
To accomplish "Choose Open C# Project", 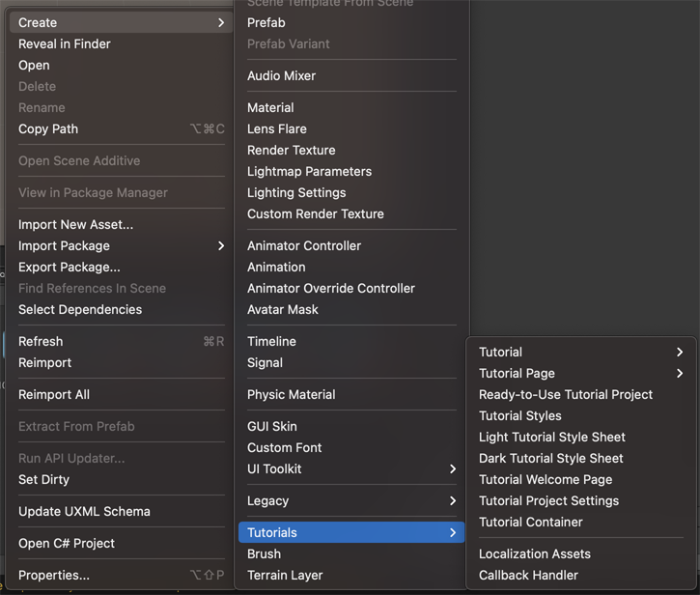I will (67, 544).
